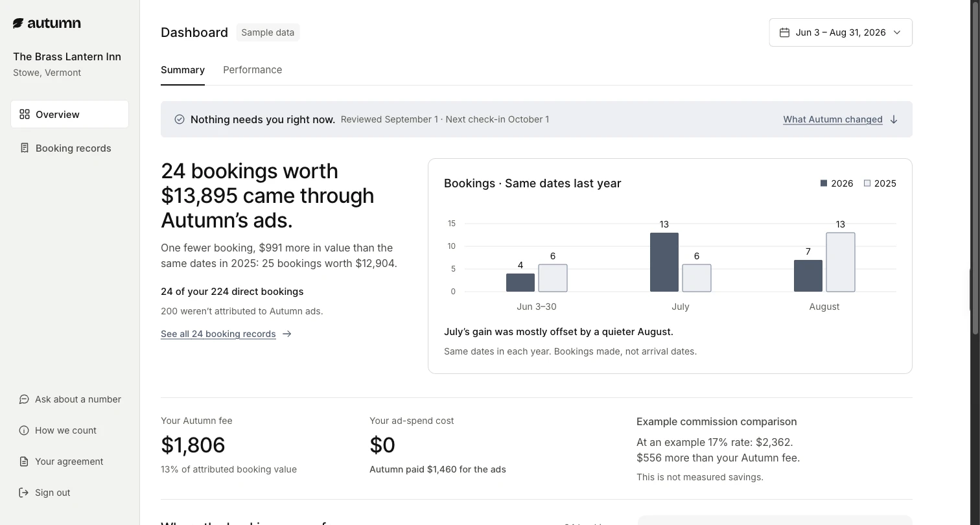Click Autumn paid $1,460 for the ads
The height and width of the screenshot is (525, 980).
437,469
